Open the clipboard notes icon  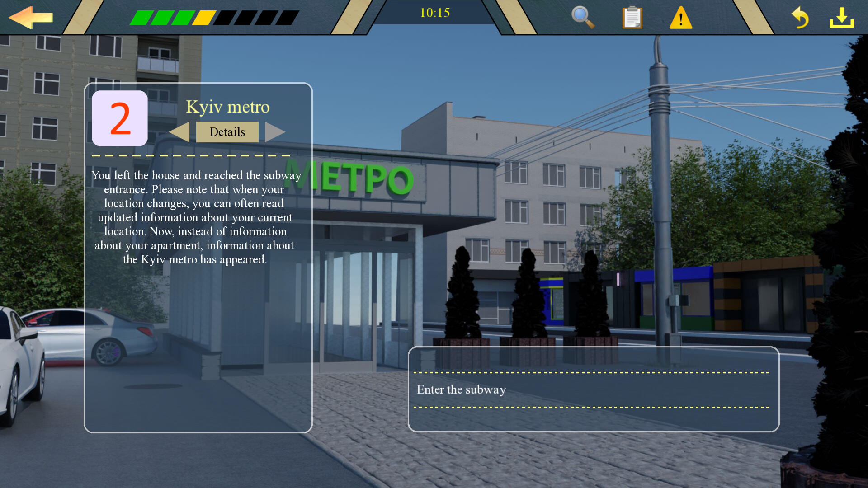click(x=632, y=18)
